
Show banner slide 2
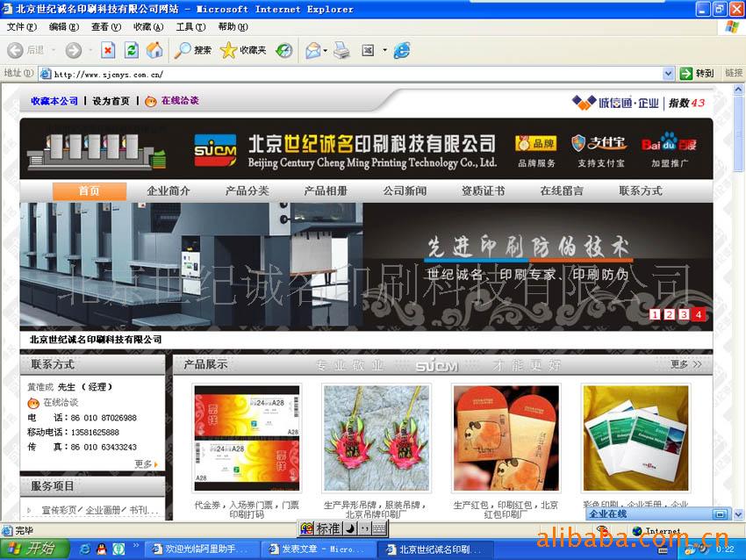tap(669, 314)
